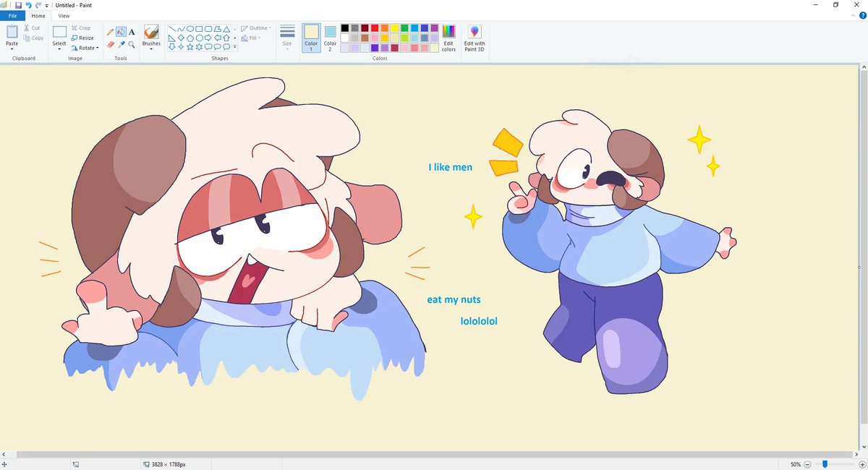Open the Paste dropdown arrow

coord(12,49)
